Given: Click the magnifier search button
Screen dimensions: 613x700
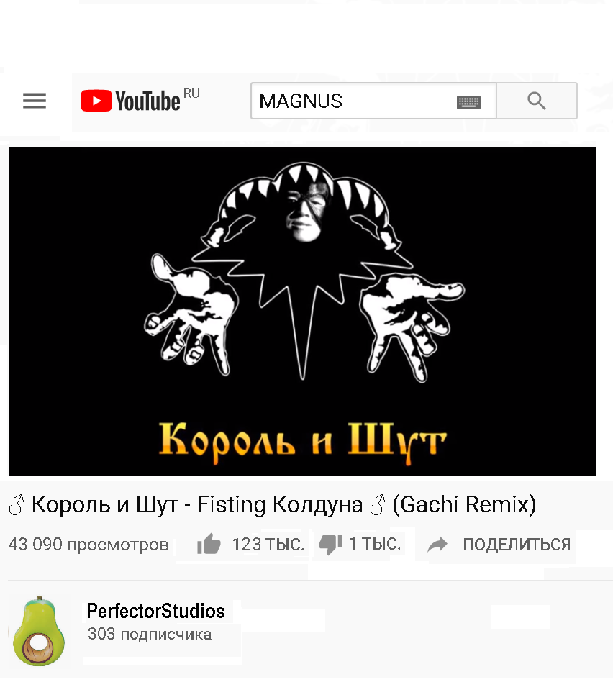Looking at the screenshot, I should (536, 101).
